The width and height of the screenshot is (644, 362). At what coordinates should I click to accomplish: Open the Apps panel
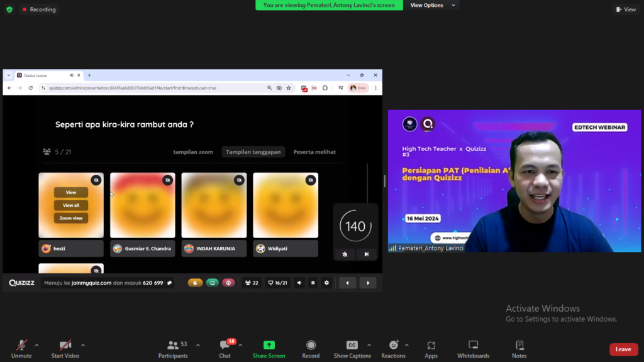431,345
